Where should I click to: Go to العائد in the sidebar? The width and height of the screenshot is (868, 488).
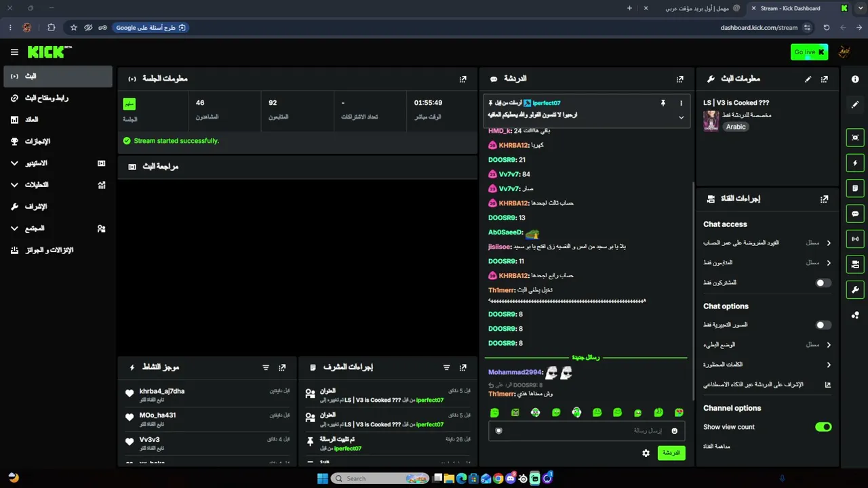58,120
